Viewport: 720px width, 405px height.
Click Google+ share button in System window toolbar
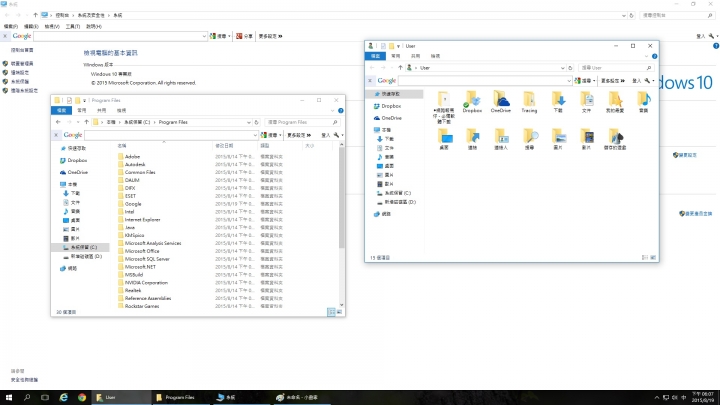[244, 36]
